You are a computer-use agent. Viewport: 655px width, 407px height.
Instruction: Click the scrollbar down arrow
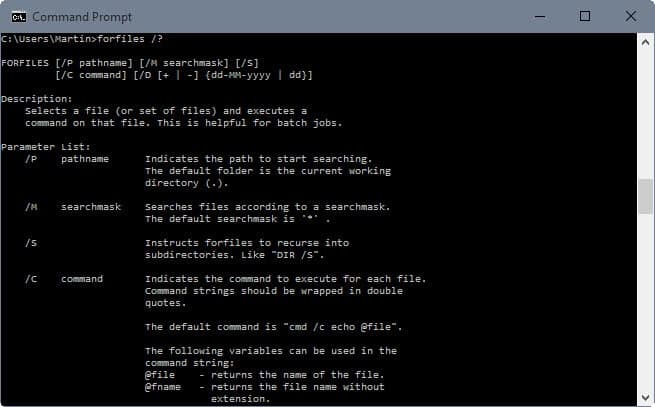click(x=645, y=397)
